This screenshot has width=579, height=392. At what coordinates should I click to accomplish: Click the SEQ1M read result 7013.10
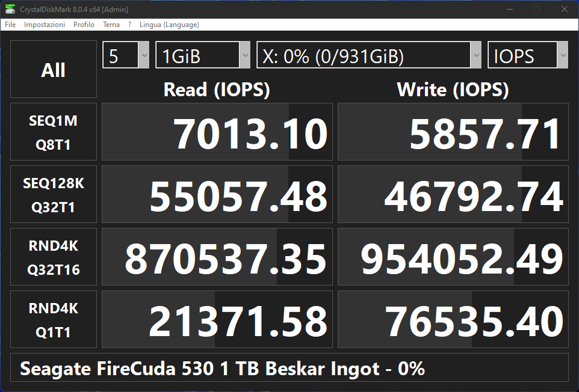pos(217,132)
